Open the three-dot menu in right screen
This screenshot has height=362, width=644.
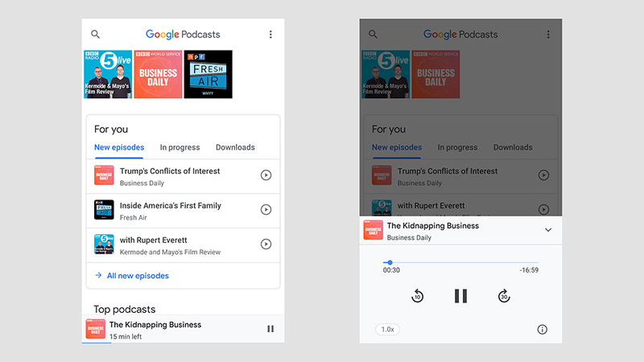(x=548, y=35)
